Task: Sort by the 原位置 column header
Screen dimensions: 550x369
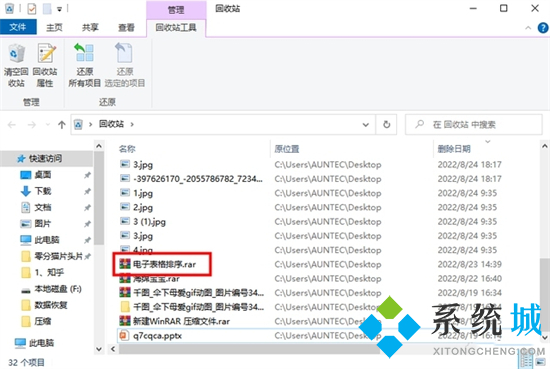Action: pyautogui.click(x=287, y=149)
